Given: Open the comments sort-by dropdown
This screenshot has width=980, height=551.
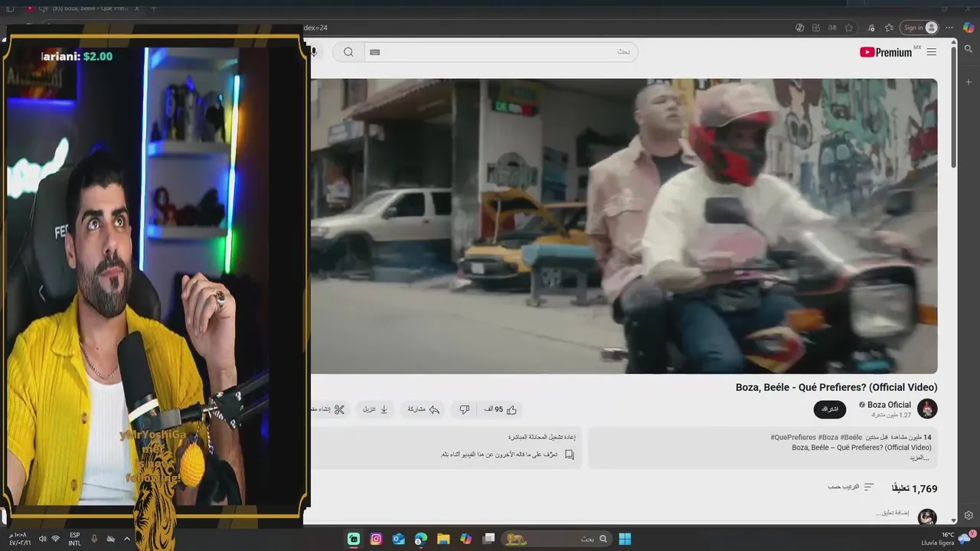Looking at the screenshot, I should pos(851,487).
